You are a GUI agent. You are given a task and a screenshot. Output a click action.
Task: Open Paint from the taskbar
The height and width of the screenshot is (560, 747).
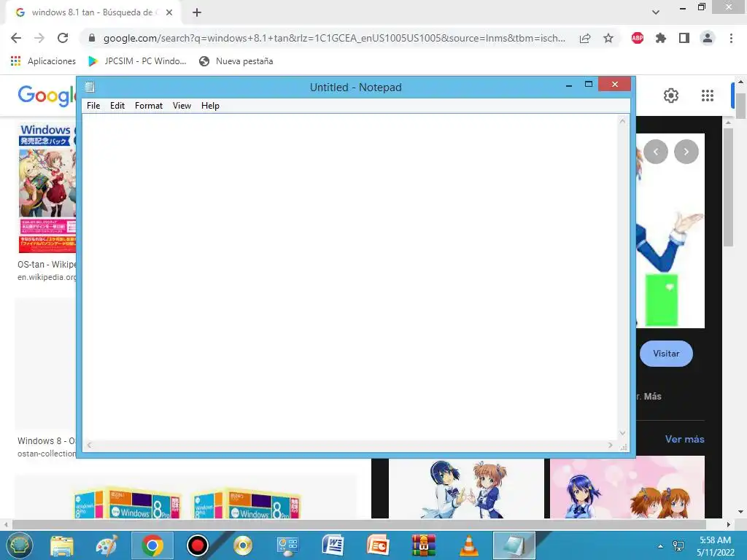(107, 545)
